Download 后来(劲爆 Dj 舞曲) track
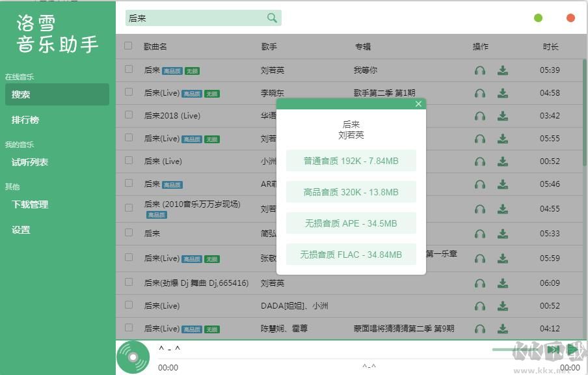Image resolution: width=588 pixels, height=375 pixels. coord(503,283)
